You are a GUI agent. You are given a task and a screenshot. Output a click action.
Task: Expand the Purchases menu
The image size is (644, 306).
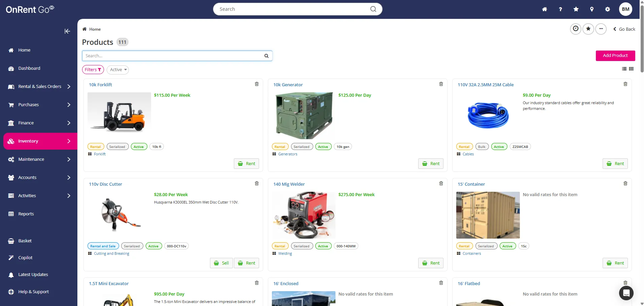click(x=40, y=105)
